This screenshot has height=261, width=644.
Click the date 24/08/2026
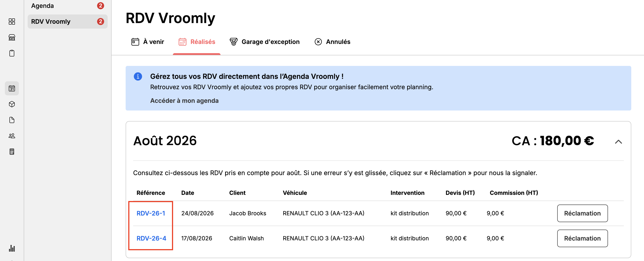click(x=197, y=213)
